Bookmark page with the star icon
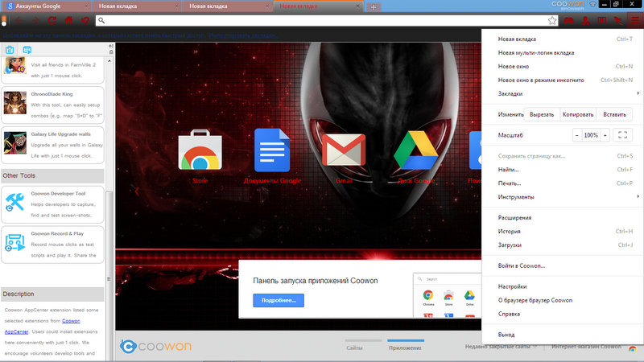 pyautogui.click(x=552, y=20)
